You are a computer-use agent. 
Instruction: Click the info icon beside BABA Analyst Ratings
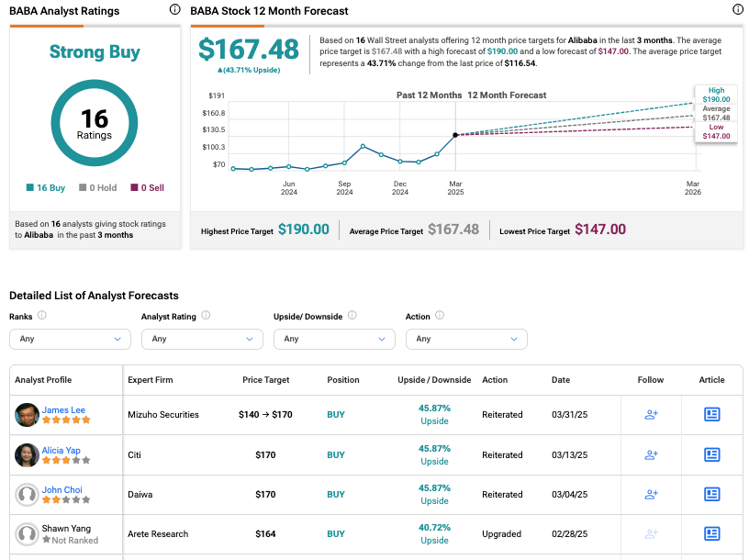(174, 9)
